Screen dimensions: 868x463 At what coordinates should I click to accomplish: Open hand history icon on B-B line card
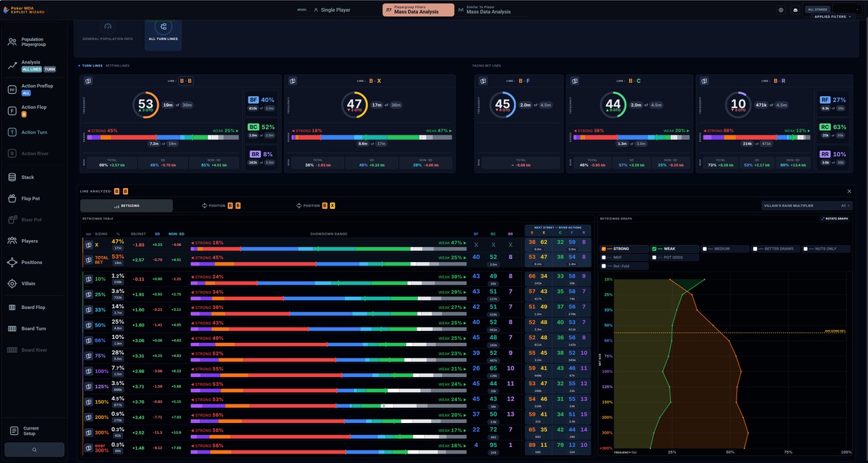tap(88, 81)
